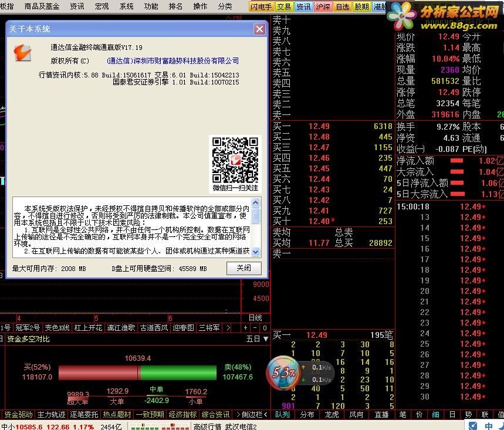Click the 中 input method indicator
This screenshot has height=430, width=504.
coord(489,426)
